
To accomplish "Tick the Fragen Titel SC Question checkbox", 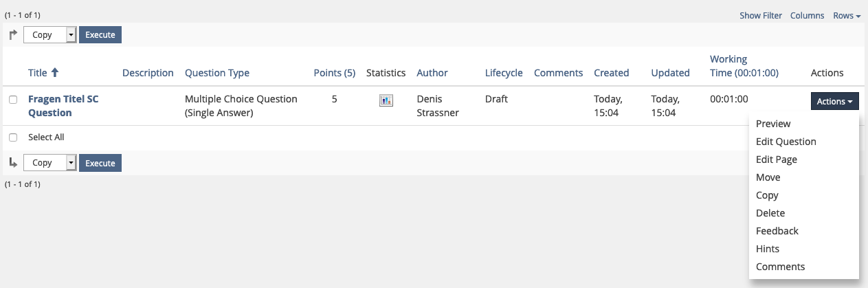I will coord(13,100).
